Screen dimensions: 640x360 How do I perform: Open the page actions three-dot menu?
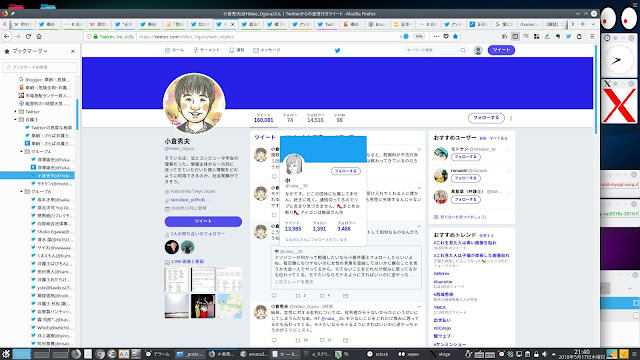click(436, 36)
